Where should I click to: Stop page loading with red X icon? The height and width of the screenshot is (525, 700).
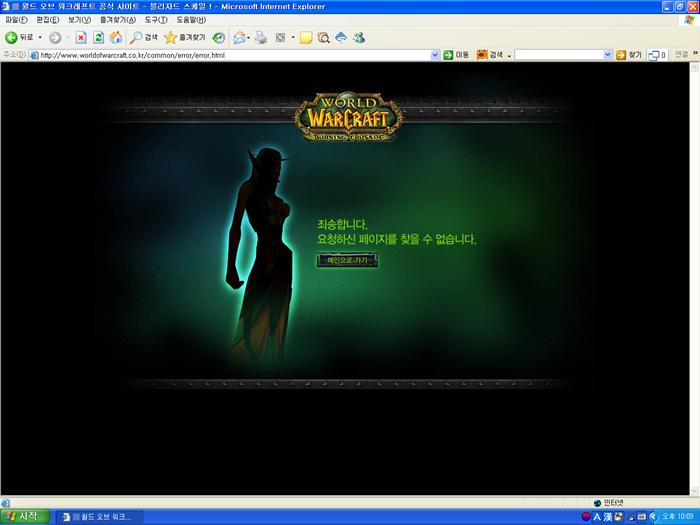coord(81,38)
